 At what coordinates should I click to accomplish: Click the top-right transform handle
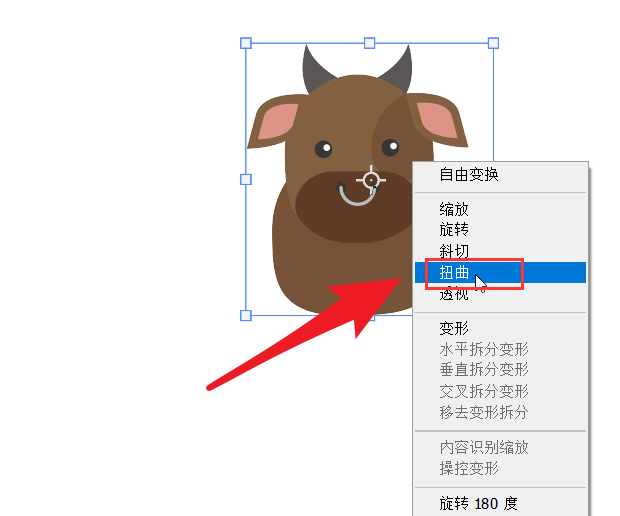click(493, 43)
